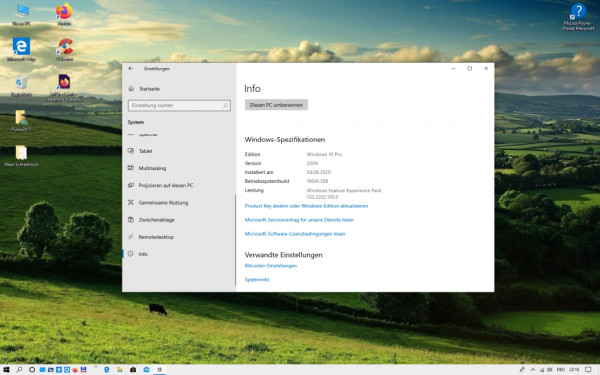This screenshot has width=600, height=375.
Task: Click the Tablet sidebar icon
Action: (x=131, y=151)
